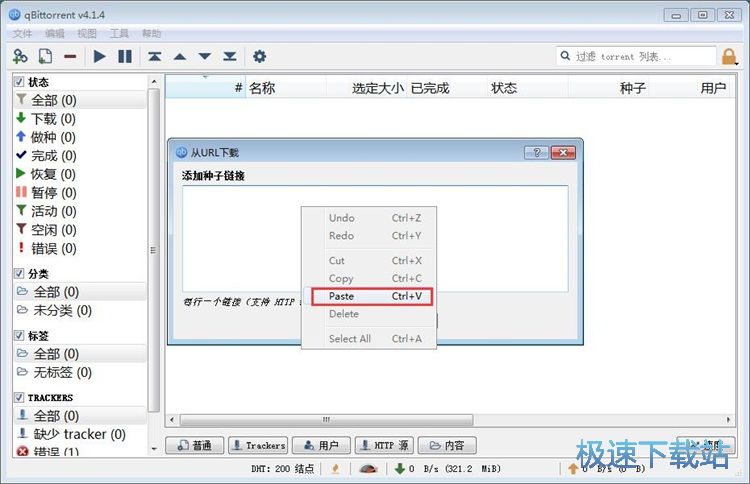The width and height of the screenshot is (750, 484).
Task: Click the search magnifier in filter box
Action: coord(565,56)
